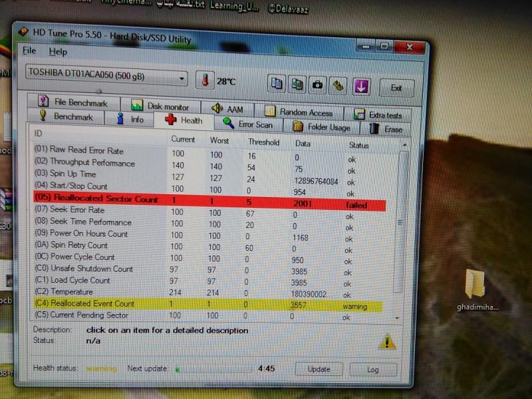Switch to the File Benchmark tab
Image resolution: width=532 pixels, height=399 pixels.
coord(73,102)
